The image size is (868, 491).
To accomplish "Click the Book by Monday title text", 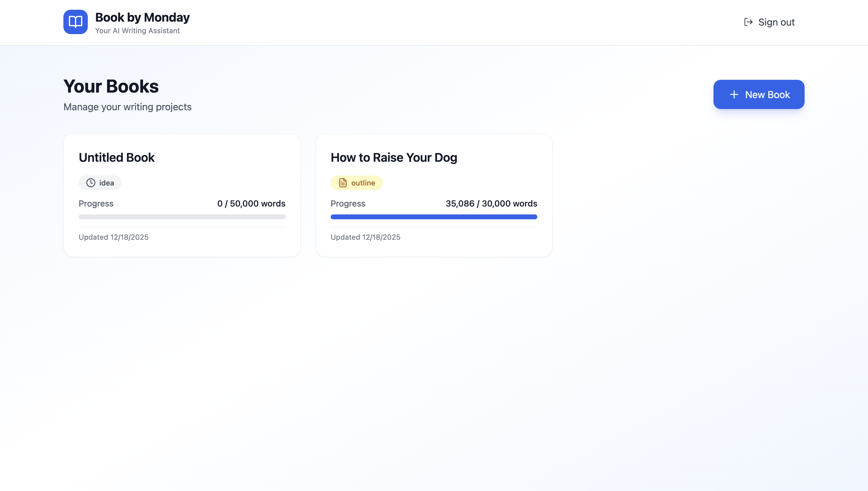I will pyautogui.click(x=142, y=18).
